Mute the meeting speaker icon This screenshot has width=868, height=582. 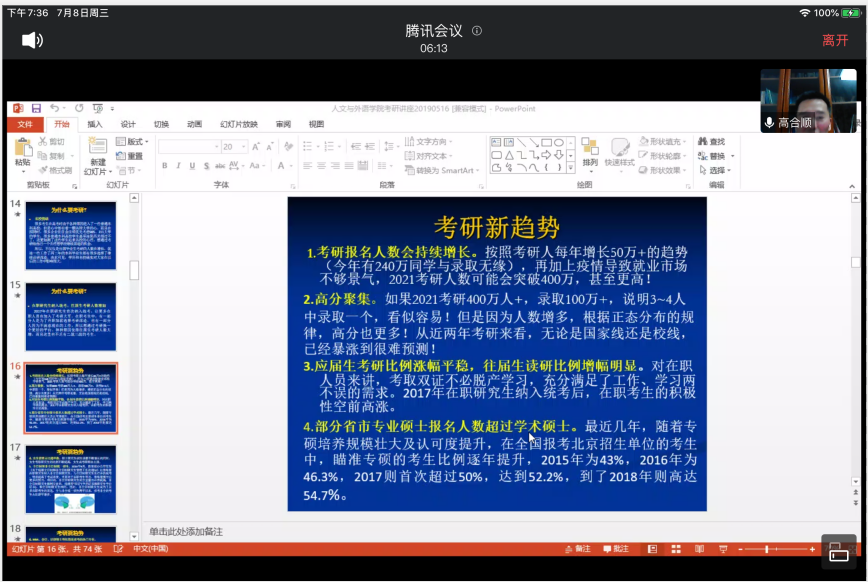point(32,40)
